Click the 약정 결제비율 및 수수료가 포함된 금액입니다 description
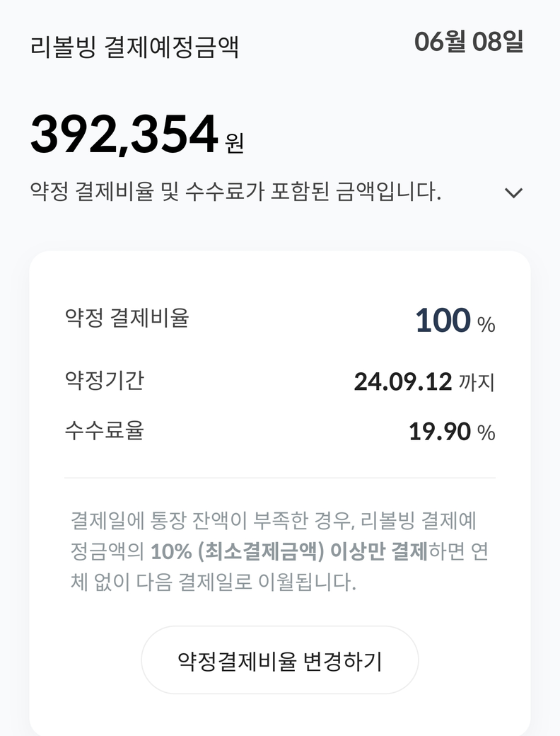560x736 pixels. tap(235, 192)
